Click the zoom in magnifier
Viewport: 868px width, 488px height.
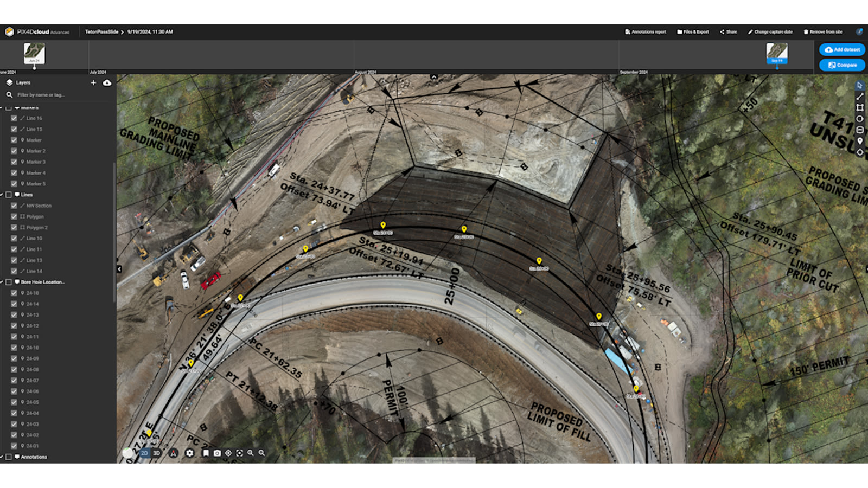coord(250,452)
